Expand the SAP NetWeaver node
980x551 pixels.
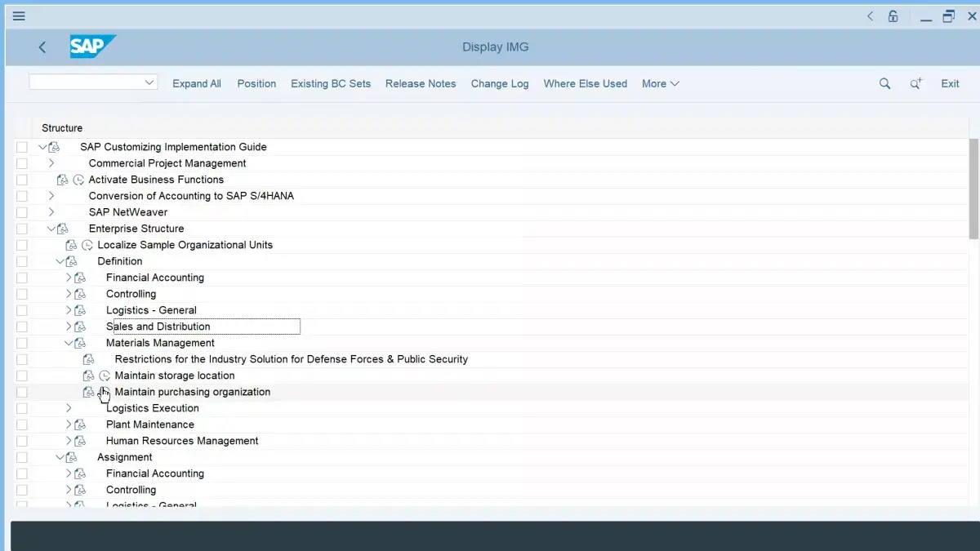(x=51, y=212)
